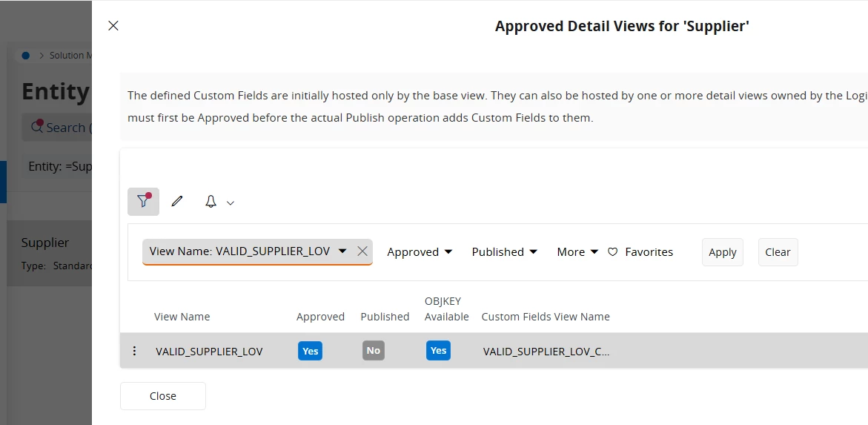Open row menu for VALID_SUPPLIER_LOV
The image size is (868, 425).
(134, 351)
